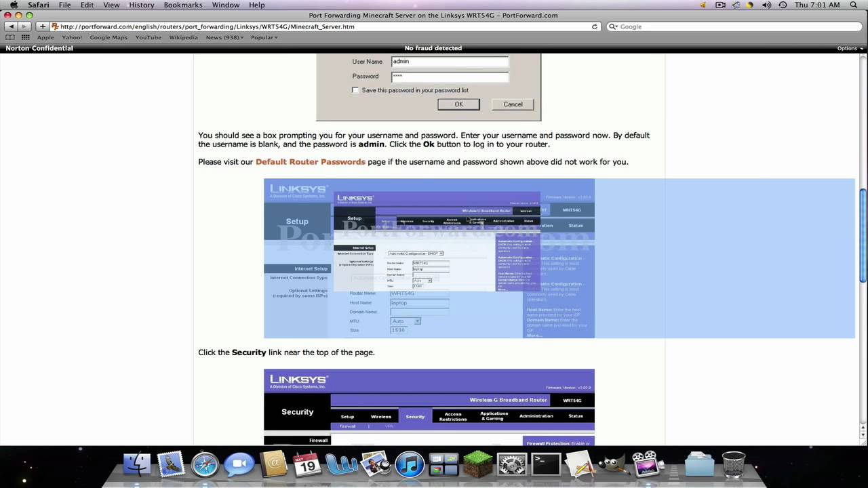Open the Edit menu

(x=87, y=5)
